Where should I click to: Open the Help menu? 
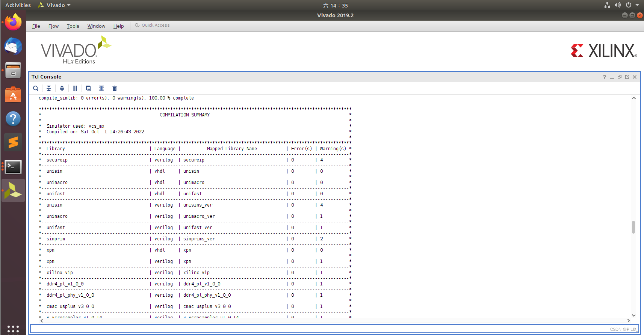[118, 26]
